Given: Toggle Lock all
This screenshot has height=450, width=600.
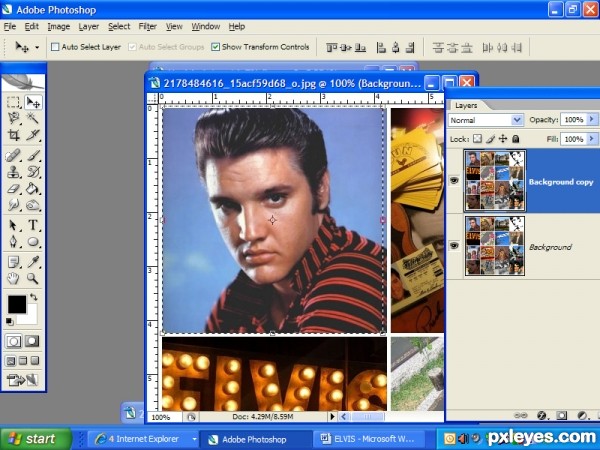Looking at the screenshot, I should (515, 139).
